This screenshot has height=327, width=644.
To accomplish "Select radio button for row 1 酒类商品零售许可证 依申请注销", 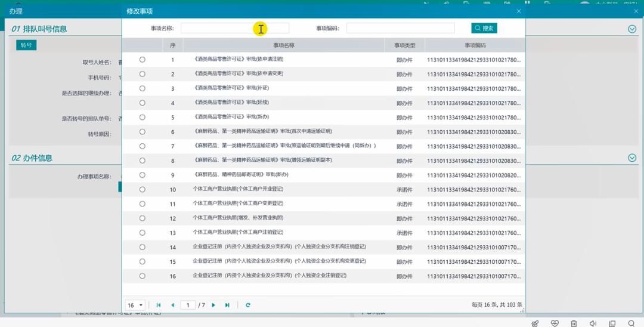I will click(x=143, y=60).
